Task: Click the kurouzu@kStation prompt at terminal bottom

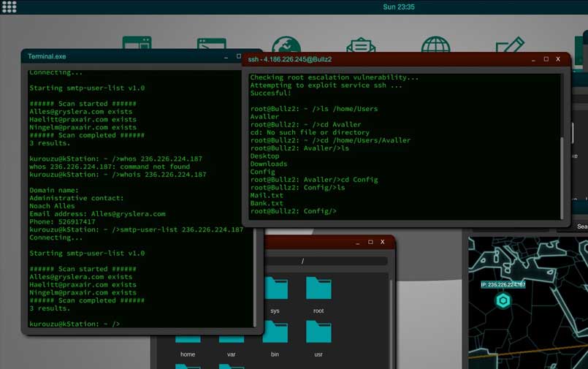Action: [x=75, y=324]
